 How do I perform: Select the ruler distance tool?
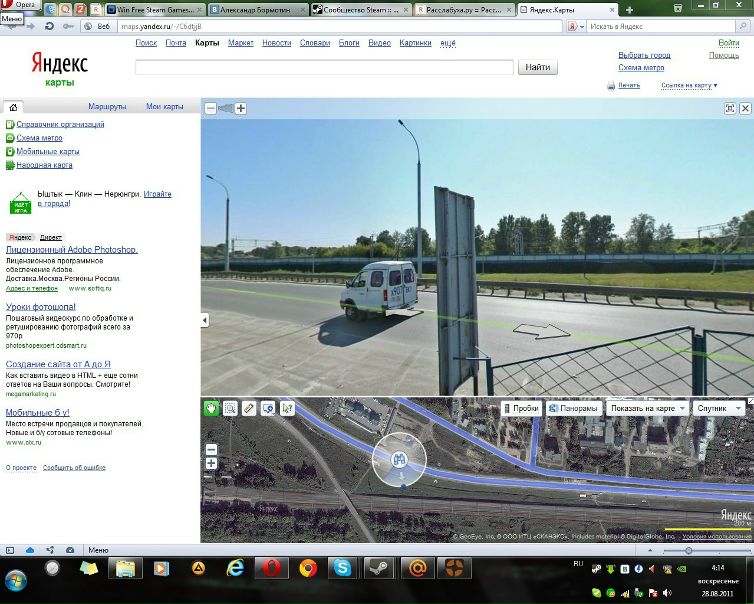point(249,408)
